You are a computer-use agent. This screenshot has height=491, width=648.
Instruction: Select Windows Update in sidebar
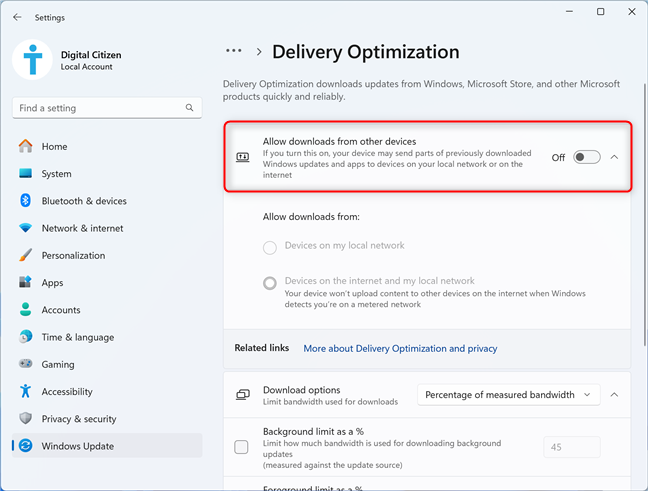107,446
